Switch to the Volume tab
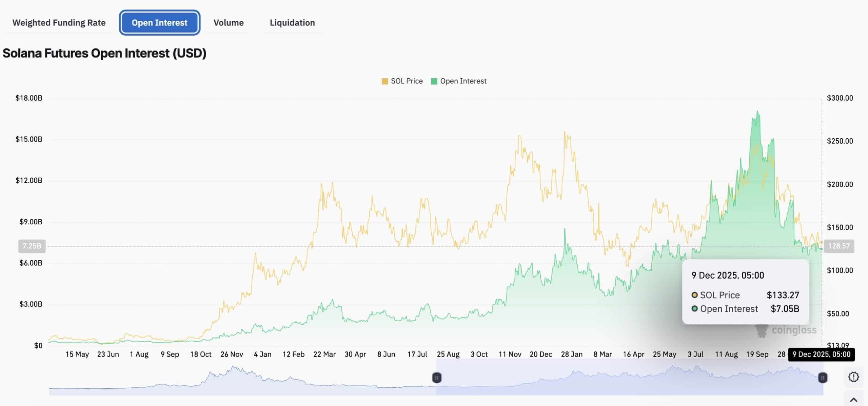Image resolution: width=868 pixels, height=406 pixels. point(229,23)
